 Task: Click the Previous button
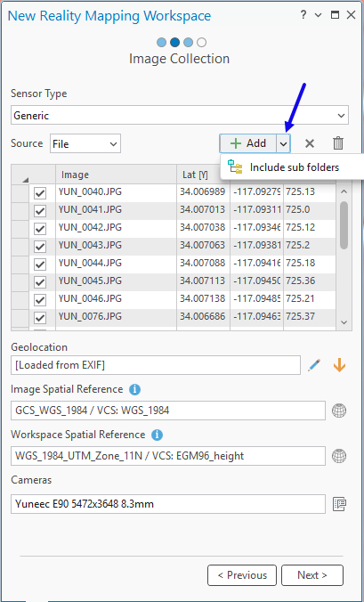tap(242, 575)
